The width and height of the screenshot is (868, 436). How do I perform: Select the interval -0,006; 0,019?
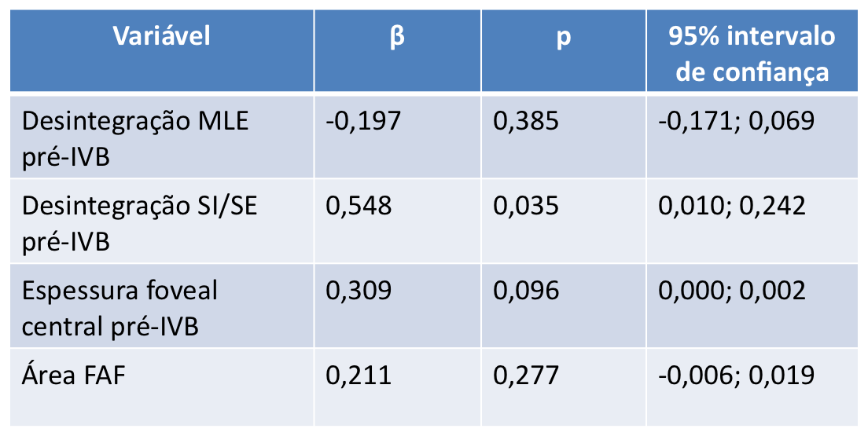click(x=735, y=376)
